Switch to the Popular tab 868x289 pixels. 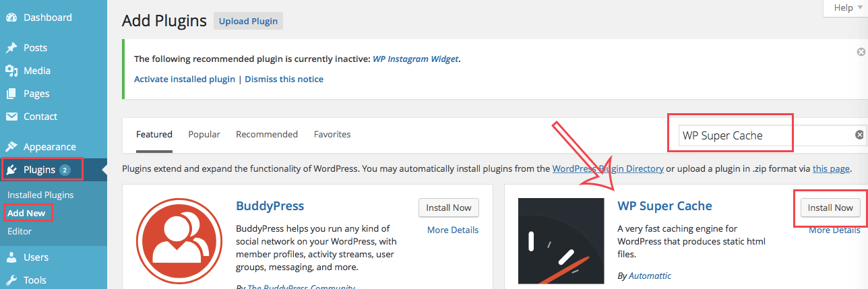point(204,135)
